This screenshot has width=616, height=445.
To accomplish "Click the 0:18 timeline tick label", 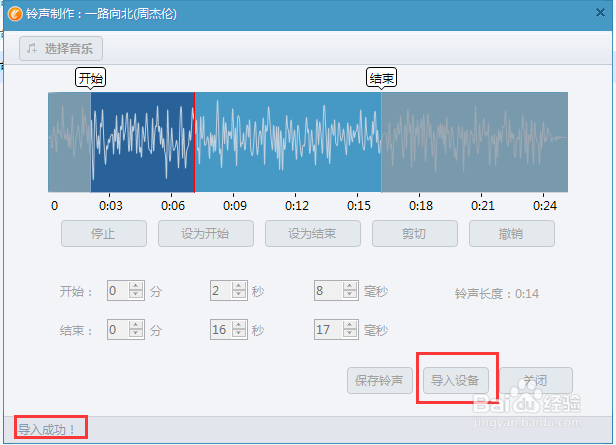I will (x=421, y=206).
